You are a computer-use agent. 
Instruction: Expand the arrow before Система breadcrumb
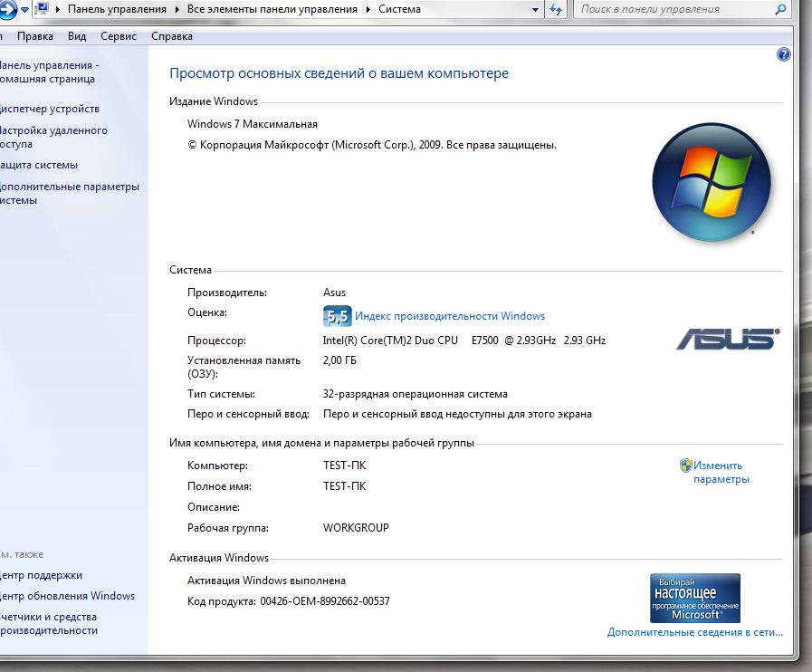click(x=368, y=9)
